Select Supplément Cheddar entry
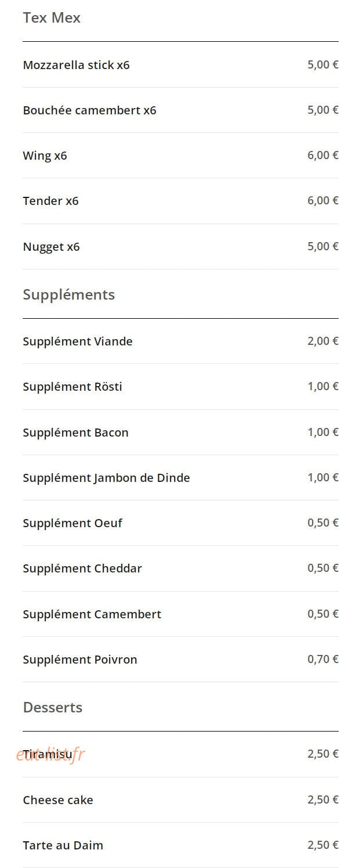Image resolution: width=359 pixels, height=868 pixels. tap(180, 568)
